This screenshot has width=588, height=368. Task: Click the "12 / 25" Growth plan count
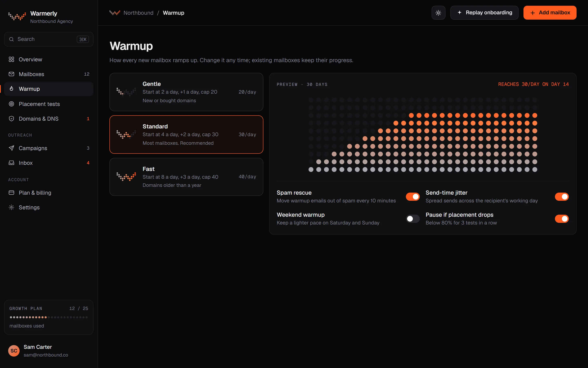click(x=79, y=308)
